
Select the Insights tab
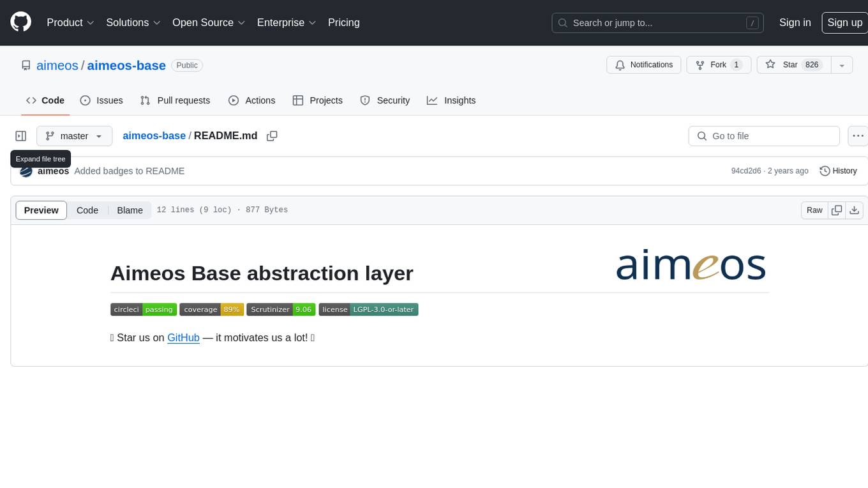(x=451, y=100)
